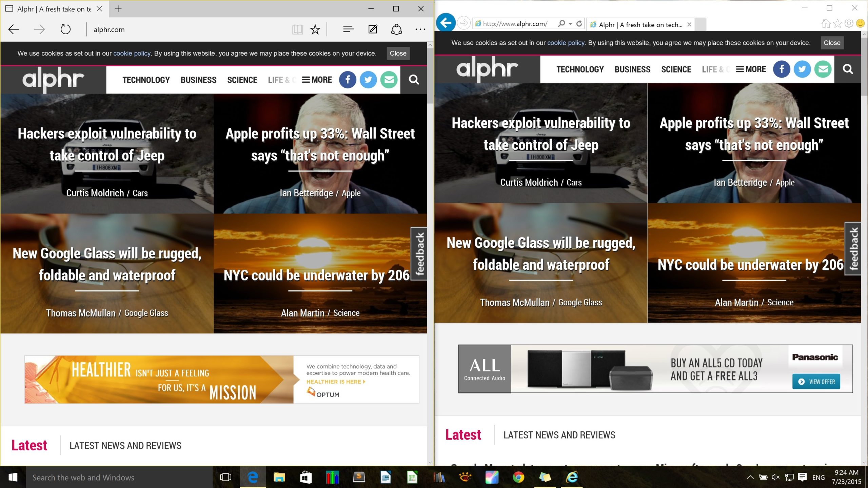Open Alphr's Facebook page via blue icon
This screenshot has width=868, height=488.
pyautogui.click(x=348, y=80)
